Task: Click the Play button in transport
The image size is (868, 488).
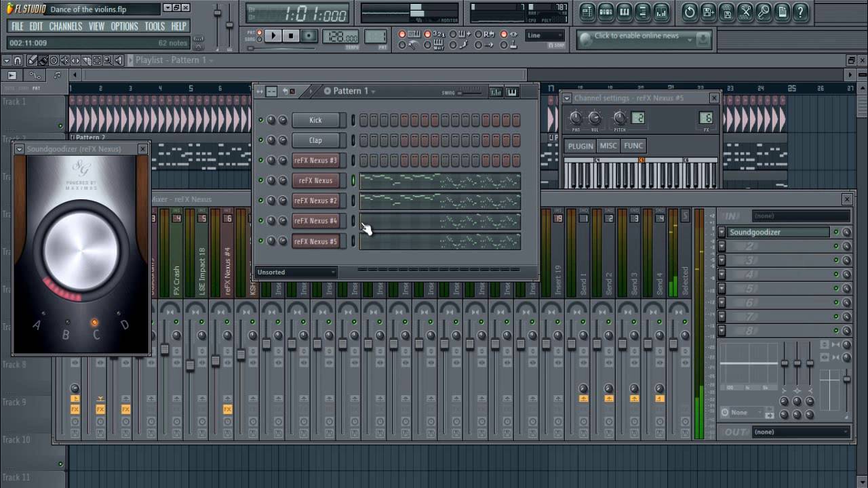Action: 273,36
